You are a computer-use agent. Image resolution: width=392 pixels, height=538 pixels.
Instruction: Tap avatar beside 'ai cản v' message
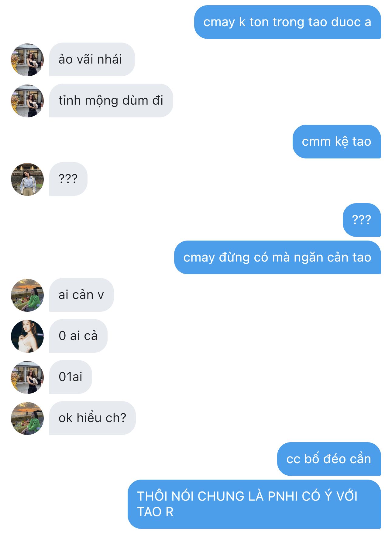(27, 295)
